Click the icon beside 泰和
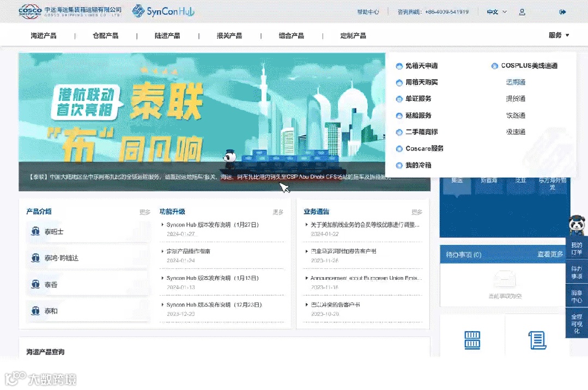588x390 pixels. [x=35, y=311]
